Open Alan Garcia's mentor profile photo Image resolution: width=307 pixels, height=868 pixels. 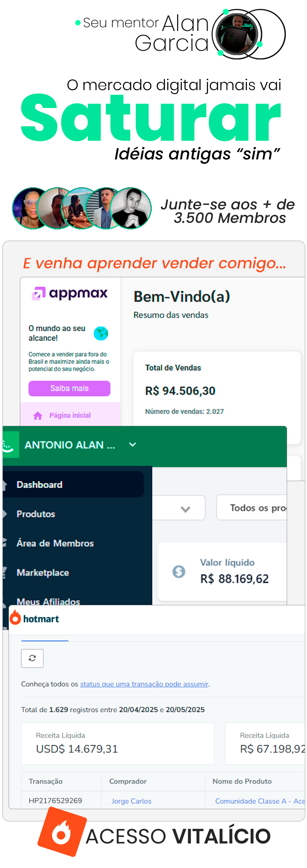coord(238,34)
